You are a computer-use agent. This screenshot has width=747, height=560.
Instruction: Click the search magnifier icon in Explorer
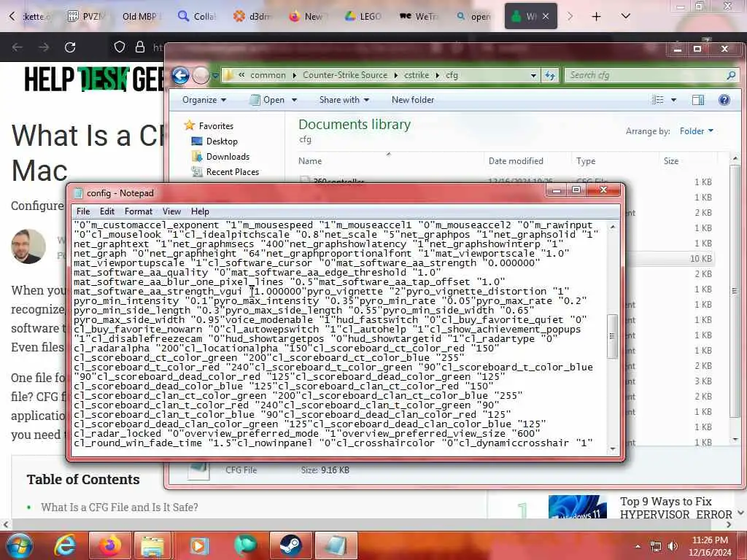pyautogui.click(x=731, y=75)
